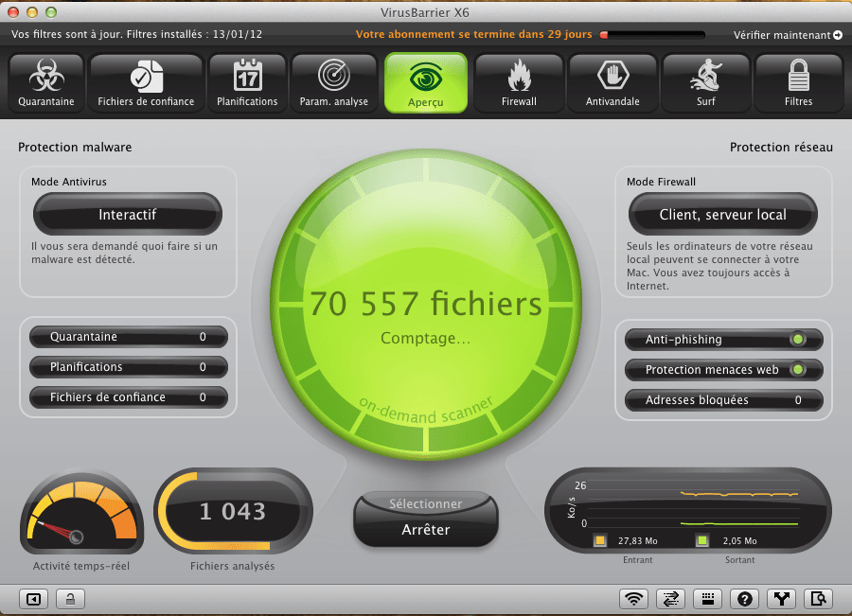Open the Filtres padlock tab
852x616 pixels.
[798, 82]
